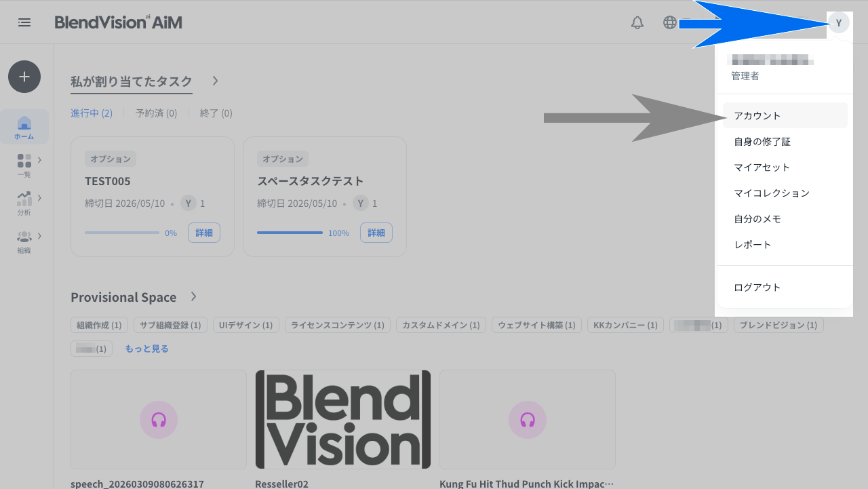Click スペースタスクテスト progress bar at 100%
Image resolution: width=868 pixels, height=489 pixels.
[x=290, y=233]
